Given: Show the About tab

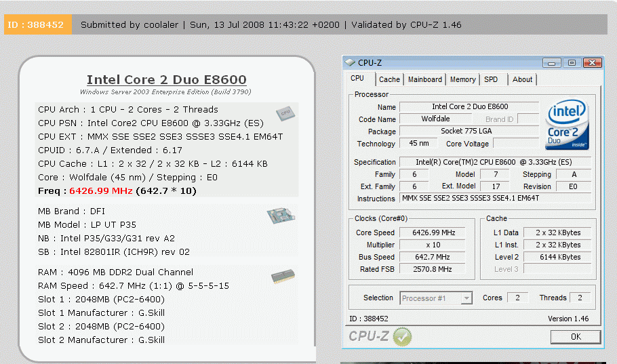Looking at the screenshot, I should 522,79.
